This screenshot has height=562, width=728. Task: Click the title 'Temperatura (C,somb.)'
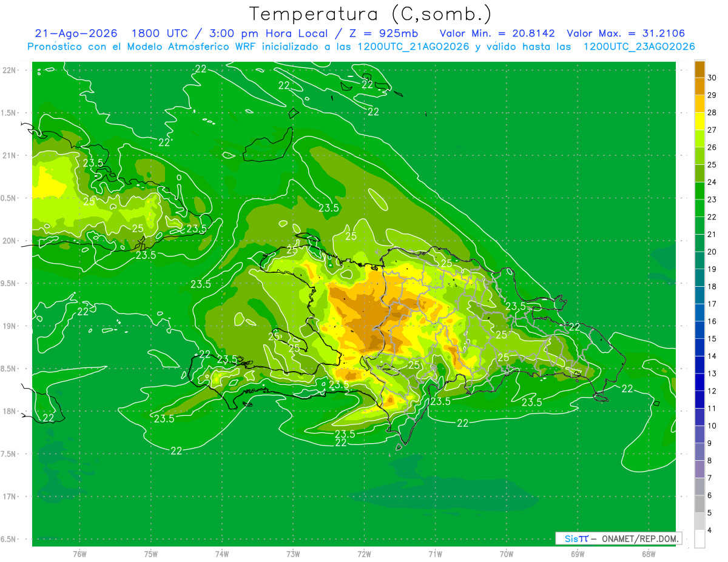(371, 15)
